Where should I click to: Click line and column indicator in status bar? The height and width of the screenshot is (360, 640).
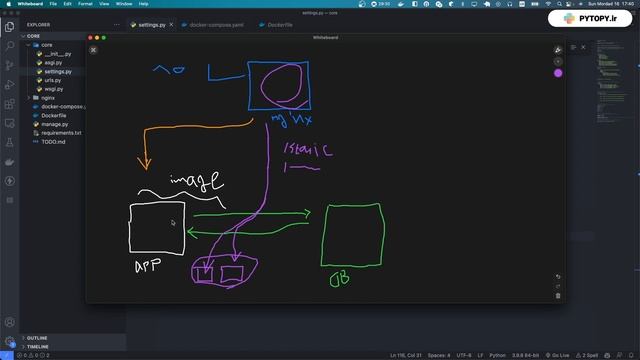(x=406, y=356)
